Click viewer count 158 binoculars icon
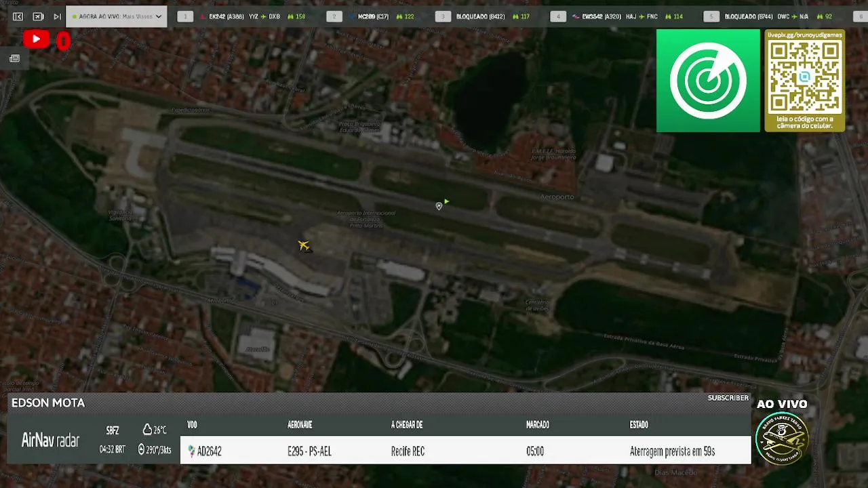Screen dimensions: 868x488 point(290,16)
